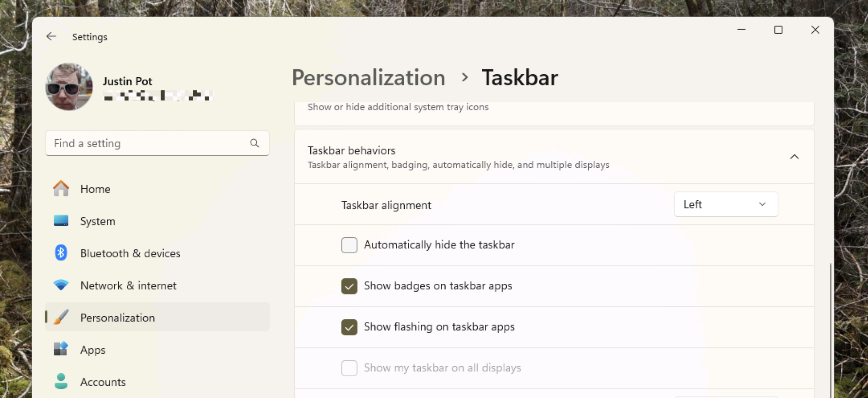This screenshot has width=868, height=398.
Task: Click the Bluetooth icon in sidebar
Action: [61, 253]
